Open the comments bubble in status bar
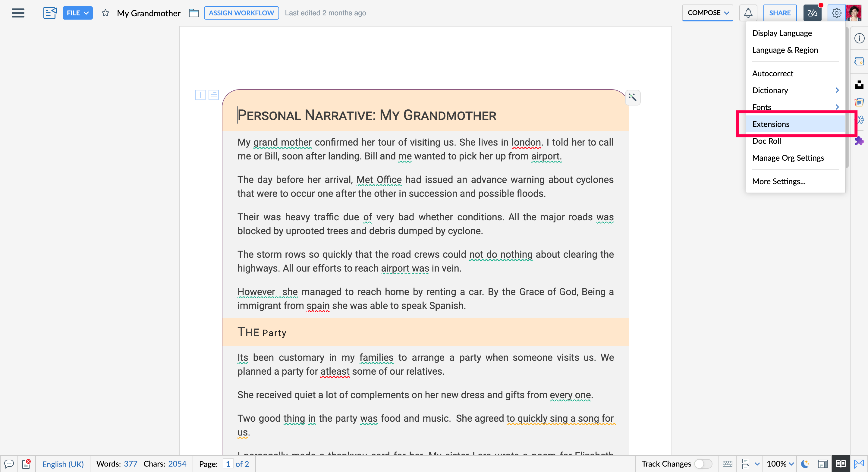Viewport: 868px width, 472px height. [9, 464]
